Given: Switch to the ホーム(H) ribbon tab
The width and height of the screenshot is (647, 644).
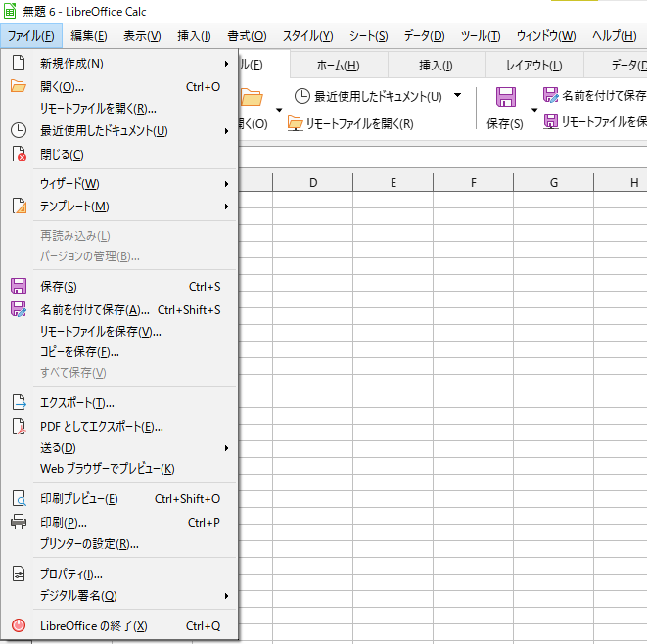Looking at the screenshot, I should (x=339, y=66).
